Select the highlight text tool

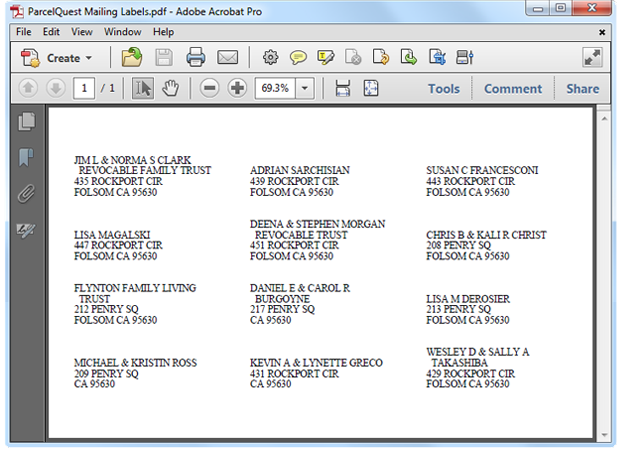click(325, 58)
